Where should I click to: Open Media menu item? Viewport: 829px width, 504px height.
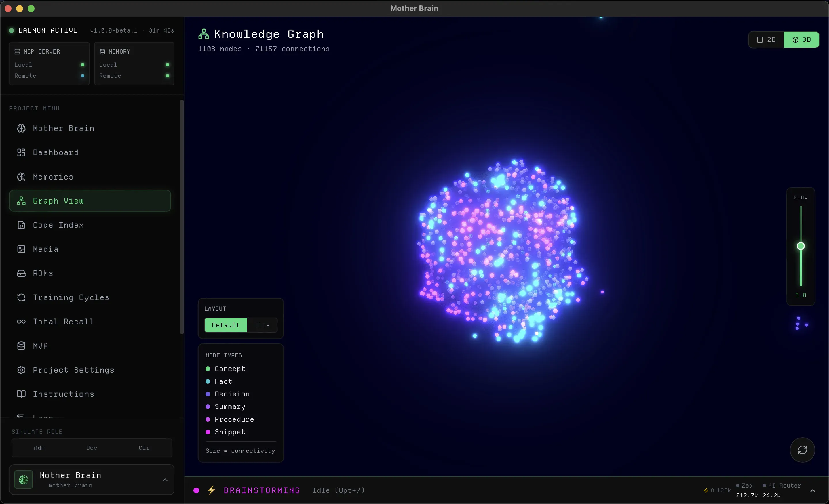(x=90, y=249)
